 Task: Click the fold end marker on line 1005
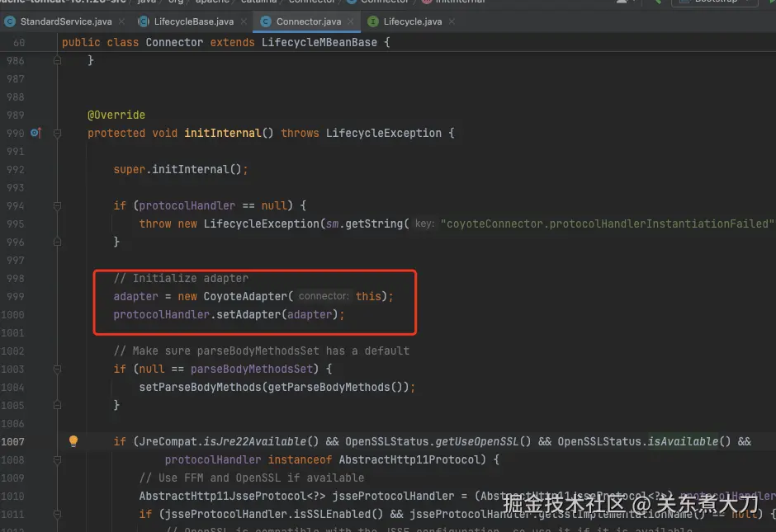point(58,405)
